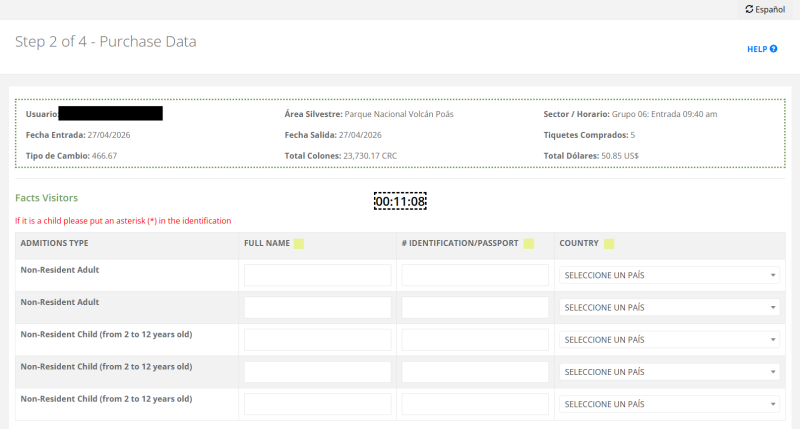
Task: Open country dropdown for second Non-Resident Child
Action: pyautogui.click(x=669, y=372)
